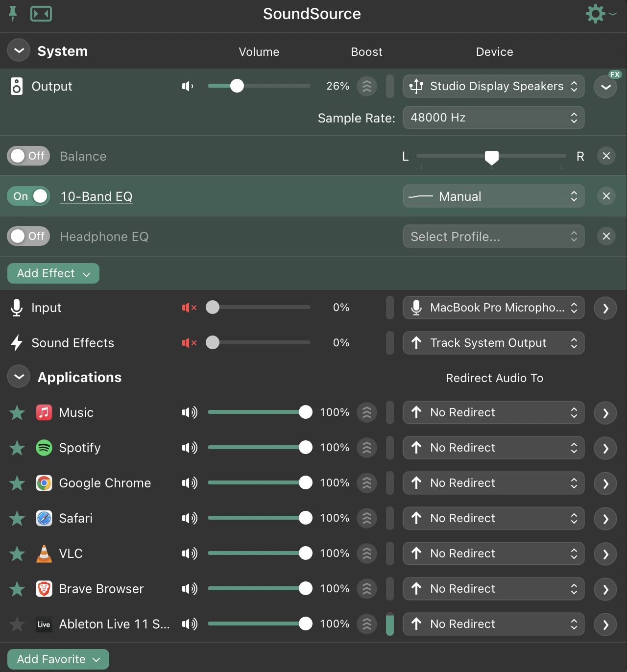The image size is (627, 672).
Task: Unfavorite VLC with its star
Action: (x=17, y=553)
